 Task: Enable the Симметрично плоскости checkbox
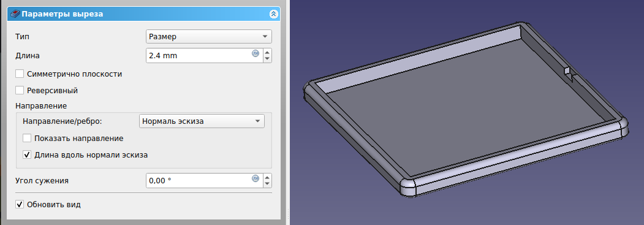(x=20, y=74)
